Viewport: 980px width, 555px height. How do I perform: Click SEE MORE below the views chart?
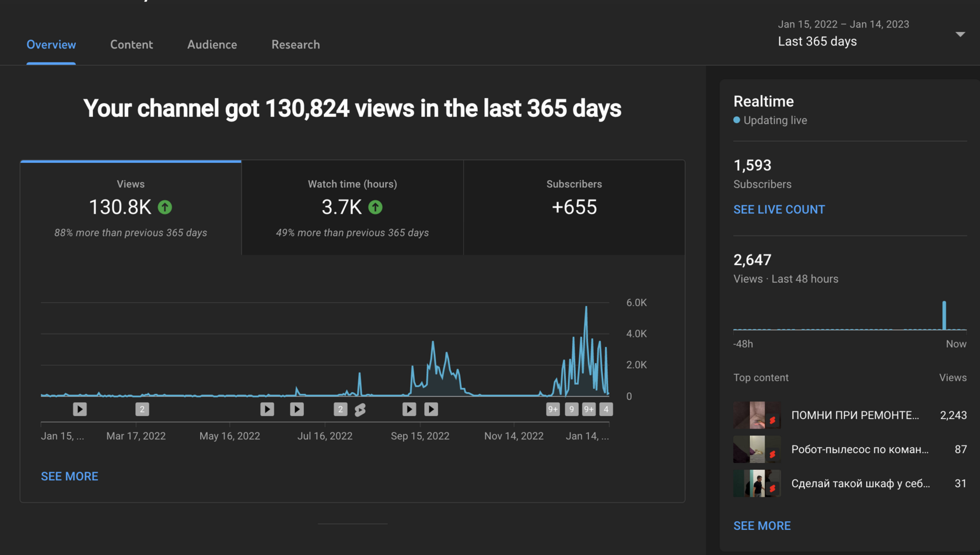[69, 476]
